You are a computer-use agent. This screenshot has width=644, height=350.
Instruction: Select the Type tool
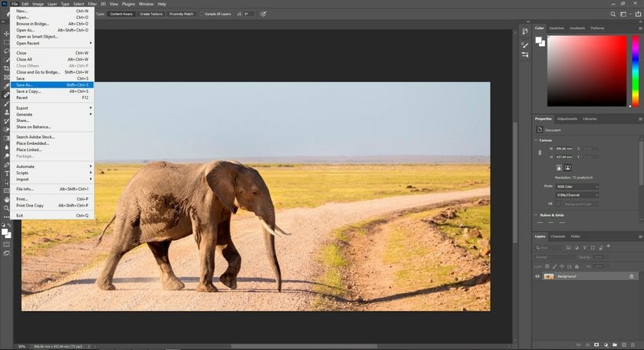6,173
